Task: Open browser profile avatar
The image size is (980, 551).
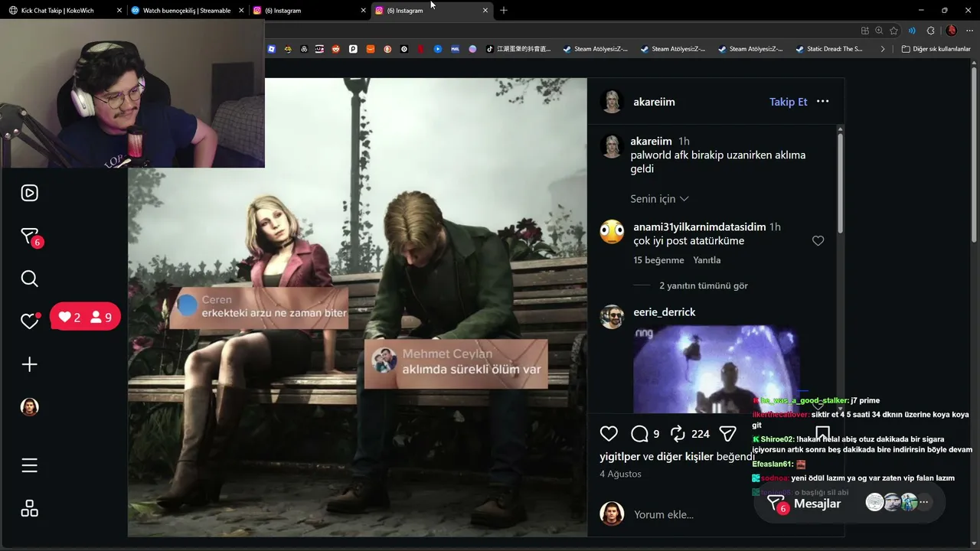Action: click(x=952, y=31)
